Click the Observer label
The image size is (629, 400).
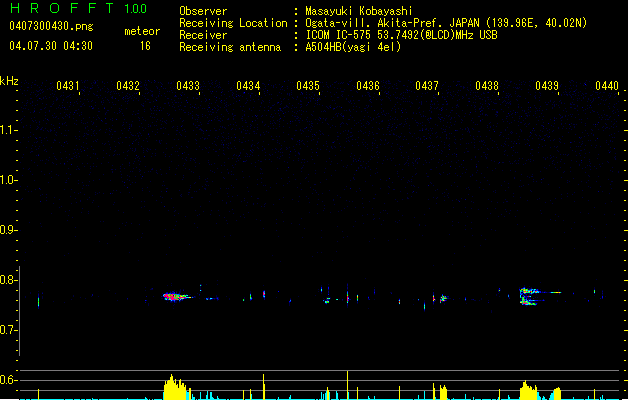click(203, 11)
